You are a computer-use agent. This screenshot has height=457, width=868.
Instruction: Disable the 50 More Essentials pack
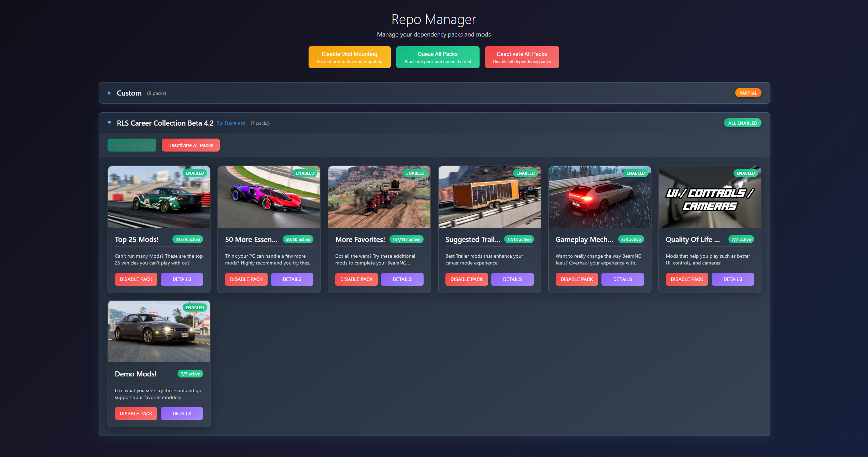pyautogui.click(x=246, y=279)
